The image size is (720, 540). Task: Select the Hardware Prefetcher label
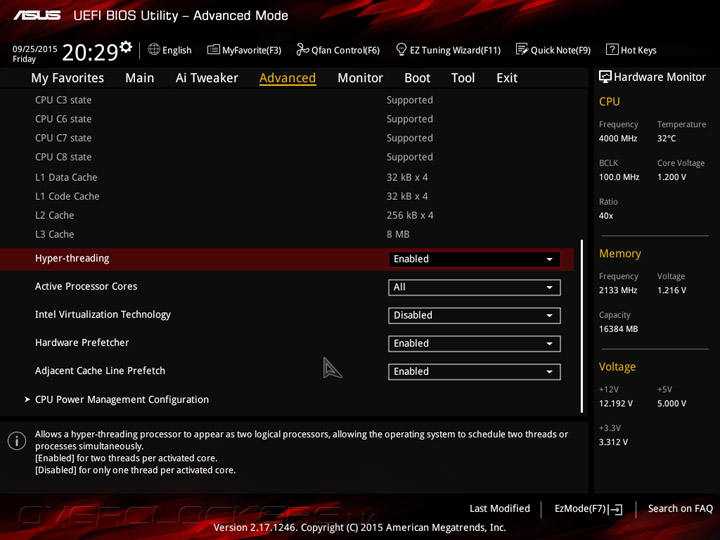tap(82, 343)
